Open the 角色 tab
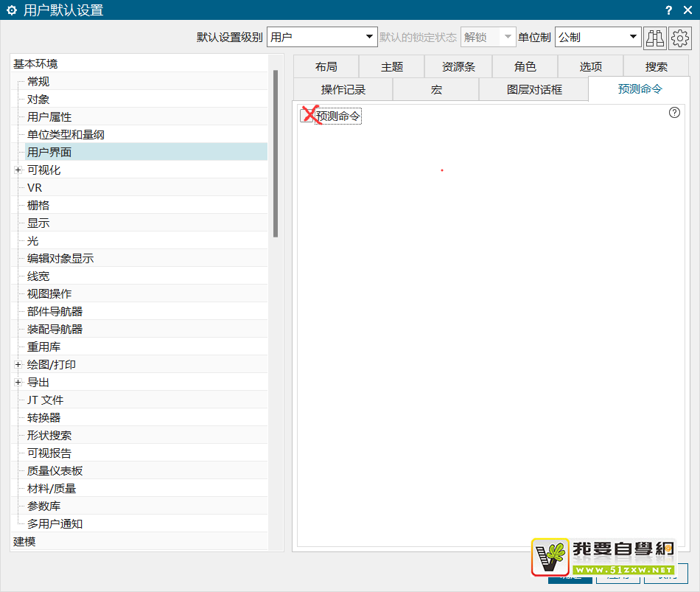 (x=525, y=66)
